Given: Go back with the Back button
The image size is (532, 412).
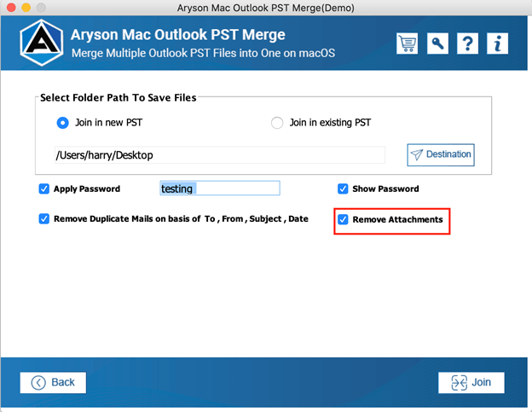Looking at the screenshot, I should (x=53, y=382).
